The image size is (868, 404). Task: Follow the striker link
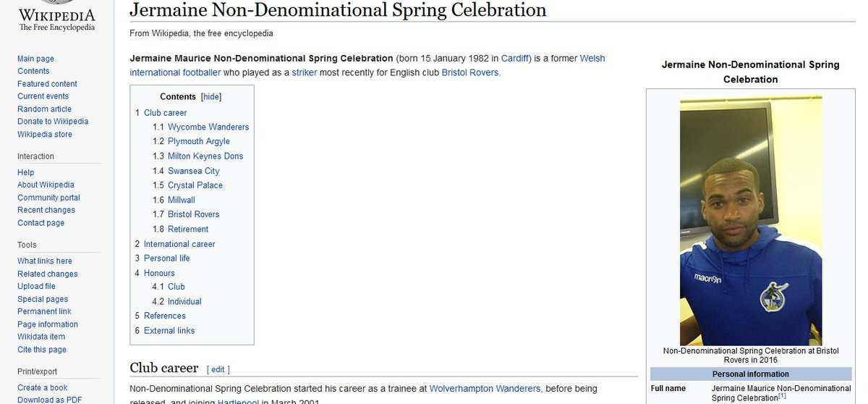pyautogui.click(x=305, y=72)
